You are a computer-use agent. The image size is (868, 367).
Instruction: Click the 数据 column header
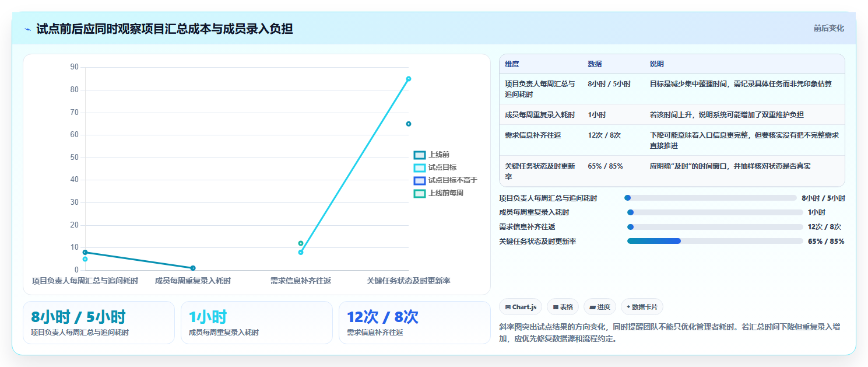(595, 64)
